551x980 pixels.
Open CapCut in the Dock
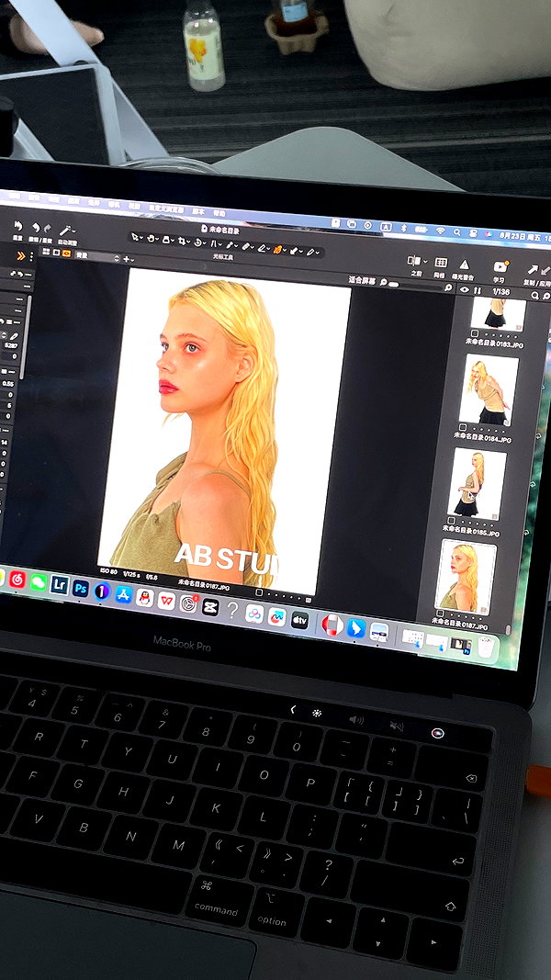(x=210, y=606)
